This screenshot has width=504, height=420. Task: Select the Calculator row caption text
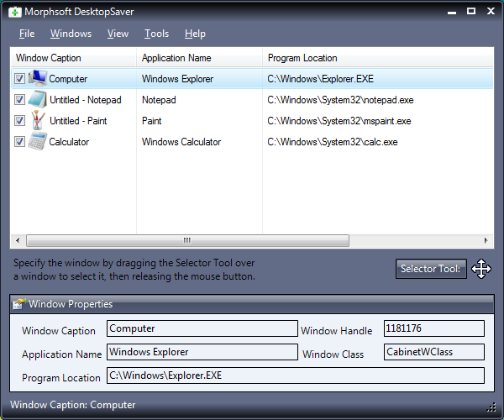click(69, 142)
